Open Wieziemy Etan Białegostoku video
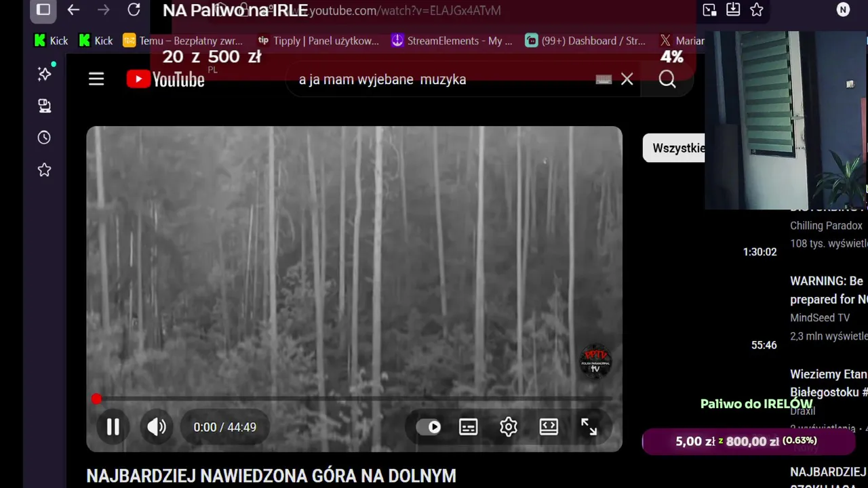868x488 pixels. tap(828, 383)
